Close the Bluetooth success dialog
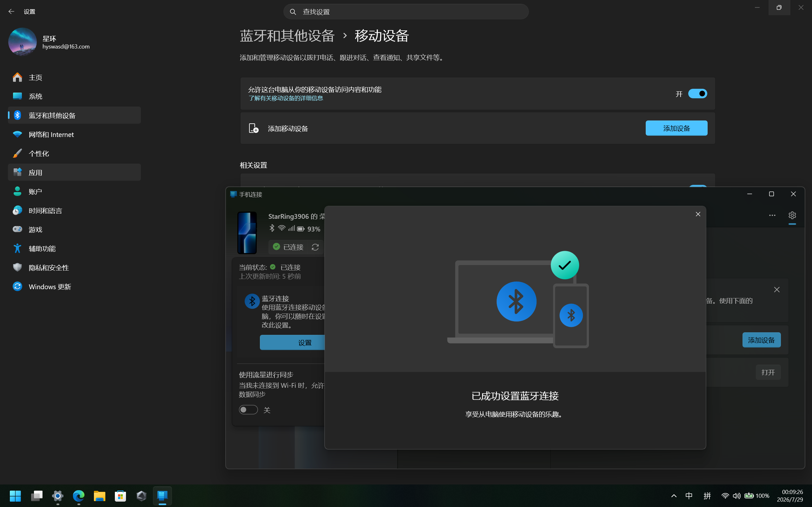This screenshot has width=812, height=507. [x=698, y=214]
